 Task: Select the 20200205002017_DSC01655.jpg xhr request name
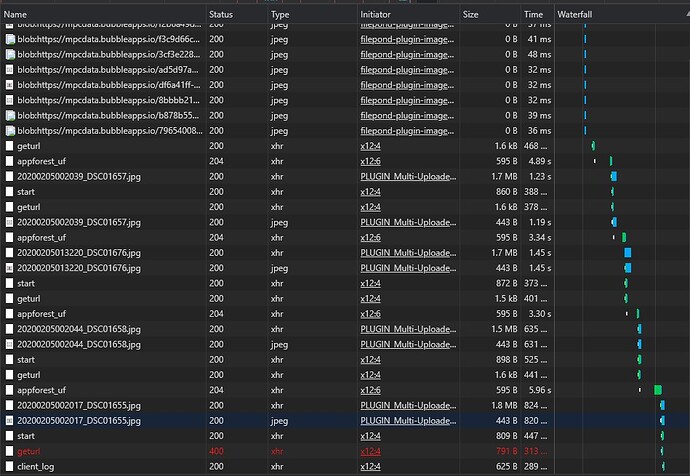coord(79,405)
